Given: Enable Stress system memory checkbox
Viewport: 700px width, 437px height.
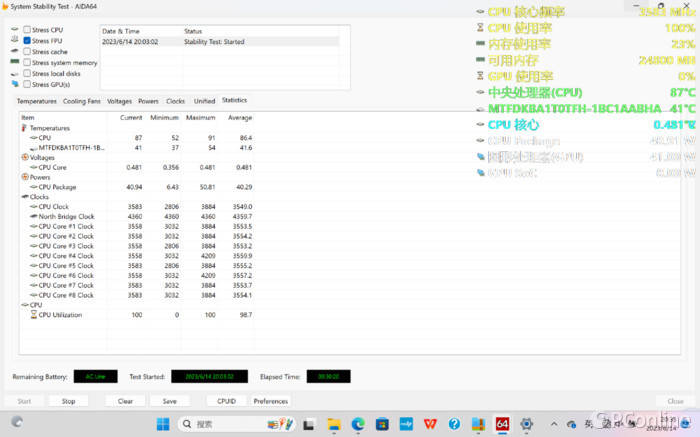Looking at the screenshot, I should 27,62.
